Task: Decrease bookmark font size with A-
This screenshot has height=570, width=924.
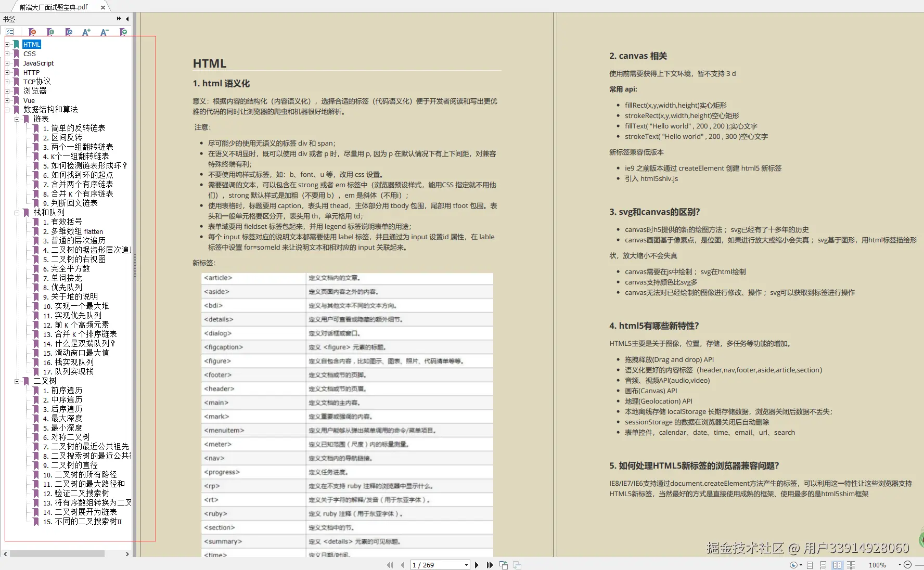Action: click(105, 32)
